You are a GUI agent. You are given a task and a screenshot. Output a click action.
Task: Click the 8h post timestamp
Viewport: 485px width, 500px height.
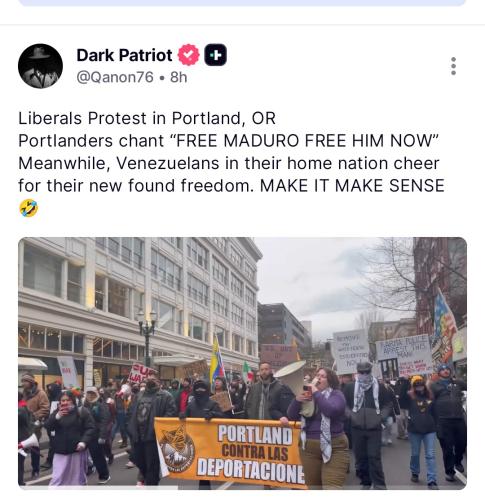tap(179, 77)
